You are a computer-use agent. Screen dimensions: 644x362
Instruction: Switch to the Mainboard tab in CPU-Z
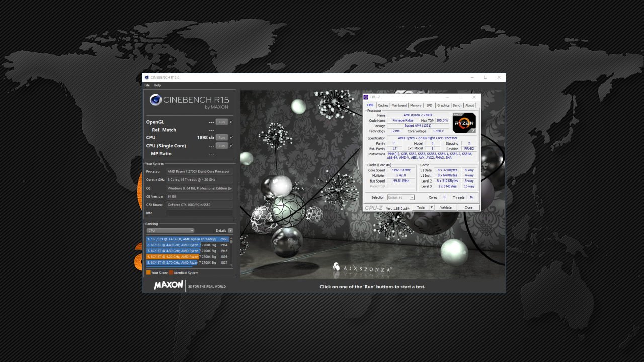[399, 105]
